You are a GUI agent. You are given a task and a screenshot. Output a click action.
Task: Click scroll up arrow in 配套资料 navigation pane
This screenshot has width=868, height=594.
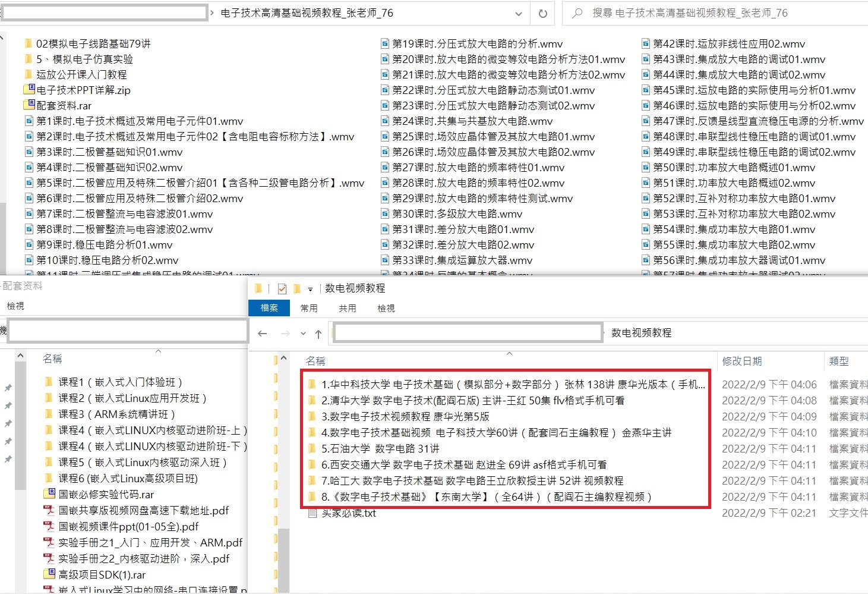[20, 356]
